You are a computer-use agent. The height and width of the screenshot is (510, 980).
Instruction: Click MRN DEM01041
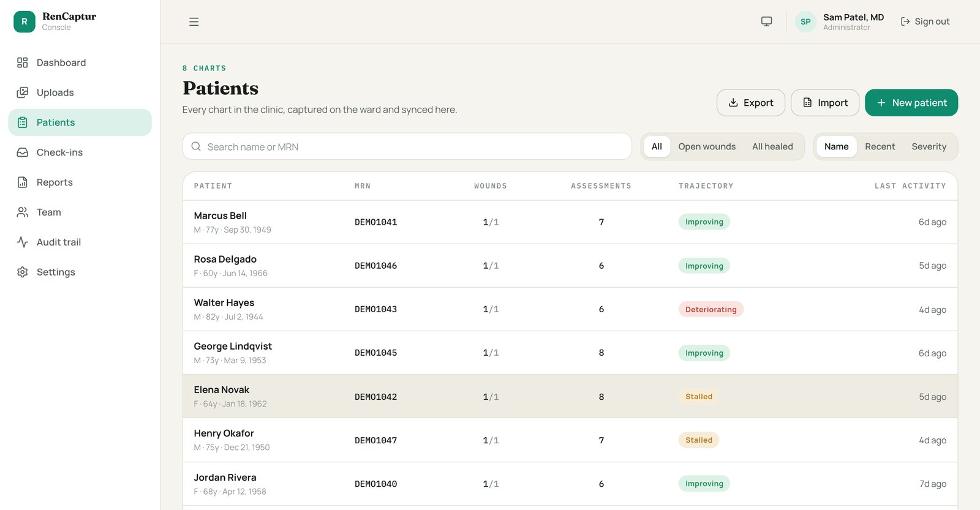(375, 222)
